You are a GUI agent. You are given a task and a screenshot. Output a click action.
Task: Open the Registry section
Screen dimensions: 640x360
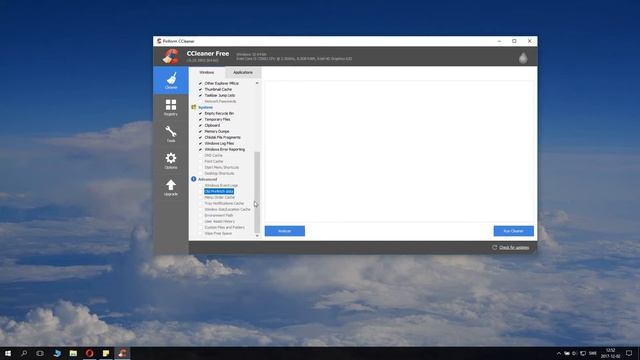[171, 107]
